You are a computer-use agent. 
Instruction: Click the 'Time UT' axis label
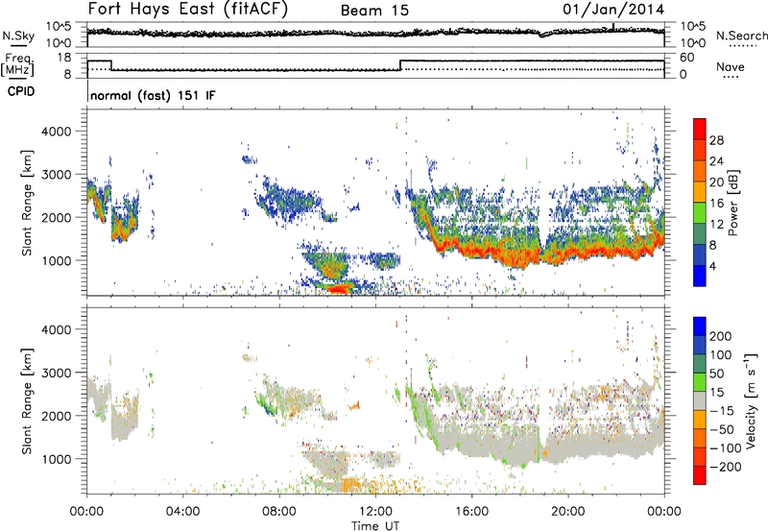click(x=375, y=526)
